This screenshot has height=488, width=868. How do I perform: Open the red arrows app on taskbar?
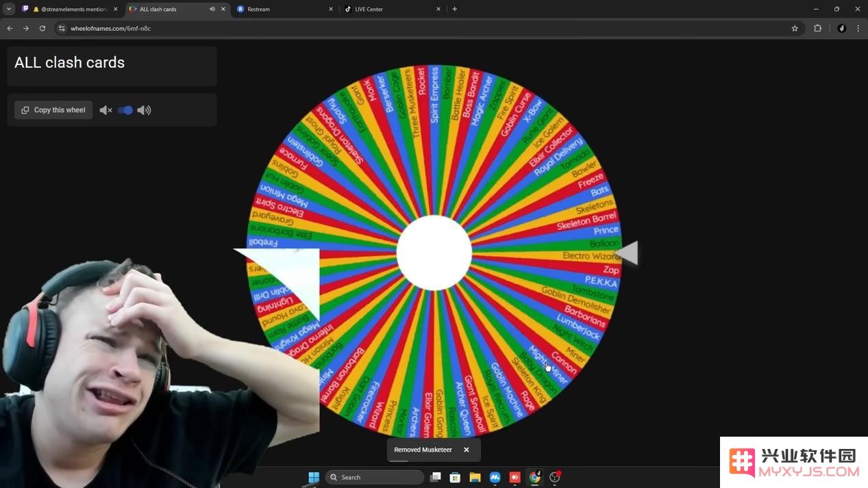pyautogui.click(x=514, y=477)
